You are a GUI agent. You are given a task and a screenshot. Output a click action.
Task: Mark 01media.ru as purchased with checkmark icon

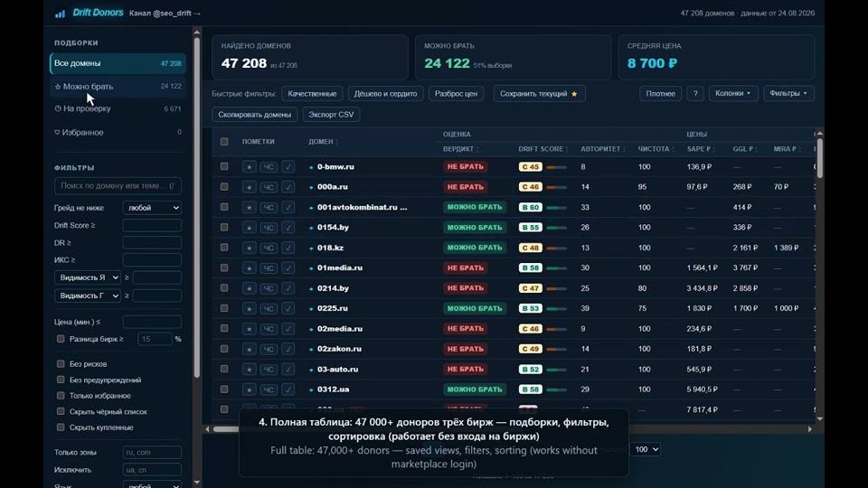pos(288,267)
